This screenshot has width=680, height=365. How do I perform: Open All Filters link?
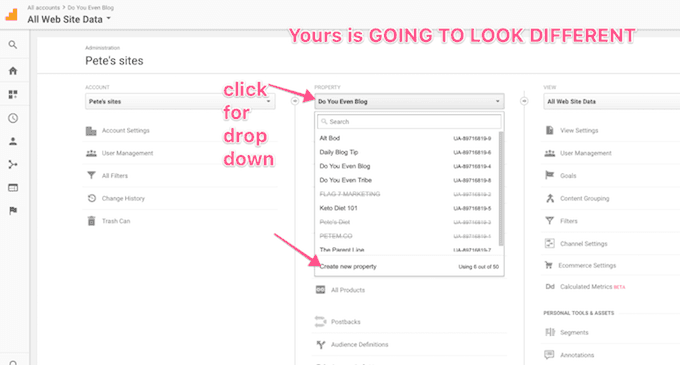(x=114, y=176)
